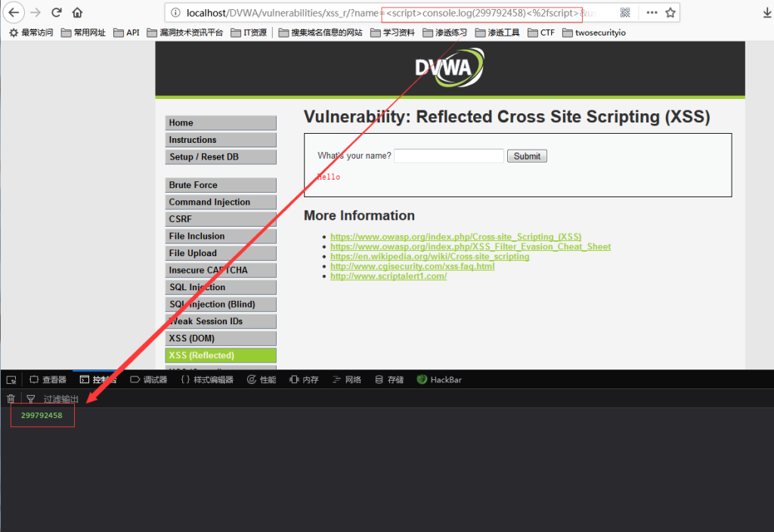Focus the What's your name text field
The width and height of the screenshot is (774, 532).
(x=449, y=156)
